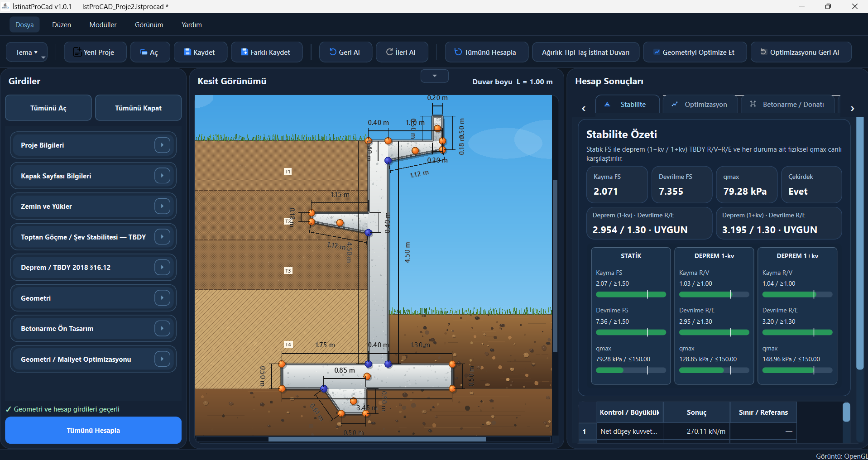
Task: Click the Kesit Görünümü collapse arrow
Action: pyautogui.click(x=435, y=76)
